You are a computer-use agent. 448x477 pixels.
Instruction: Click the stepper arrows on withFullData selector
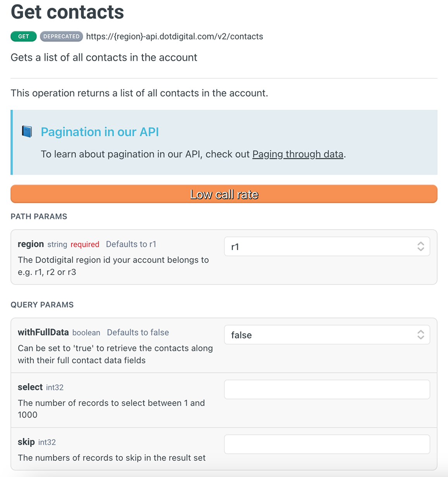pos(420,335)
